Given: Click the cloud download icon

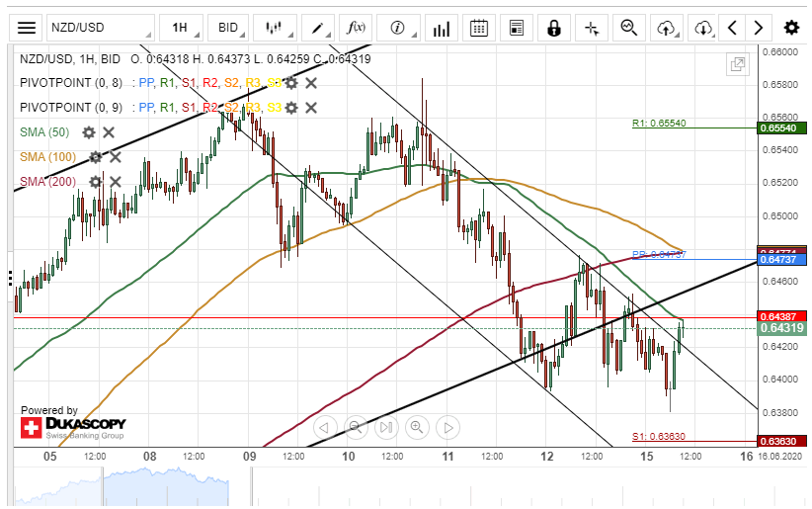Looking at the screenshot, I should click(x=703, y=28).
